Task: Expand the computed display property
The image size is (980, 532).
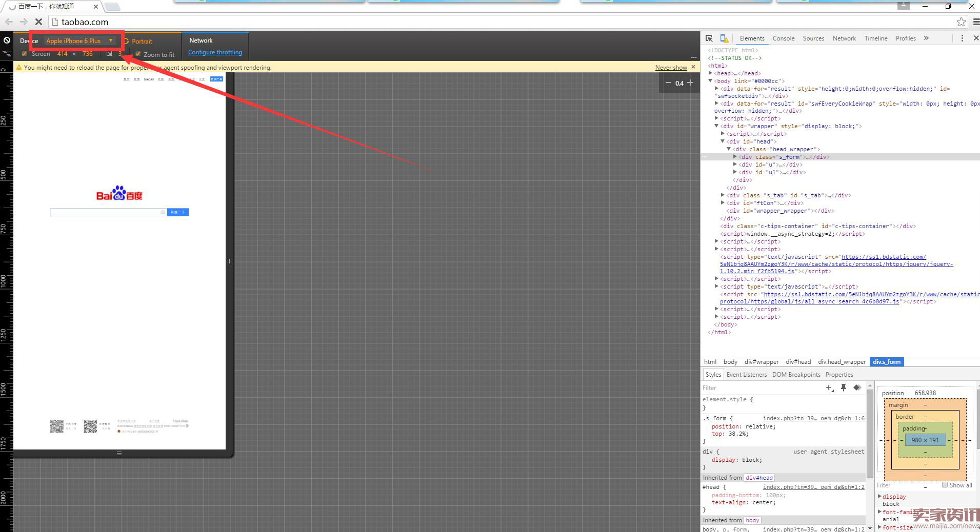Action: 879,497
